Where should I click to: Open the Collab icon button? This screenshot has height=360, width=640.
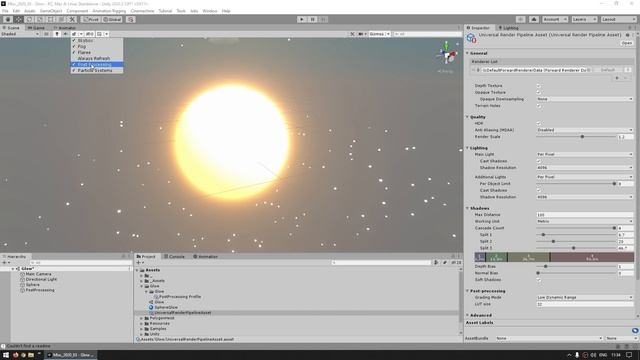[520, 19]
